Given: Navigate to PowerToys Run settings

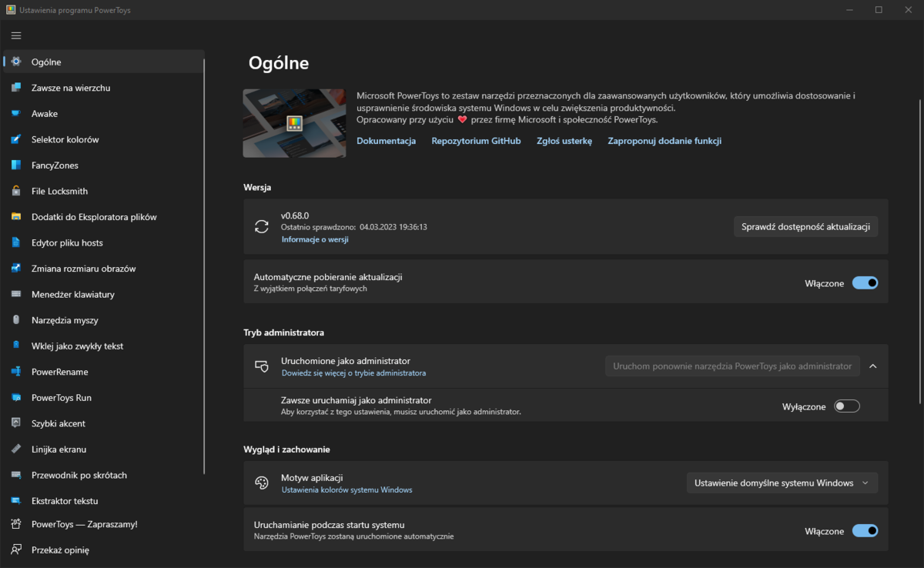Looking at the screenshot, I should pos(104,398).
